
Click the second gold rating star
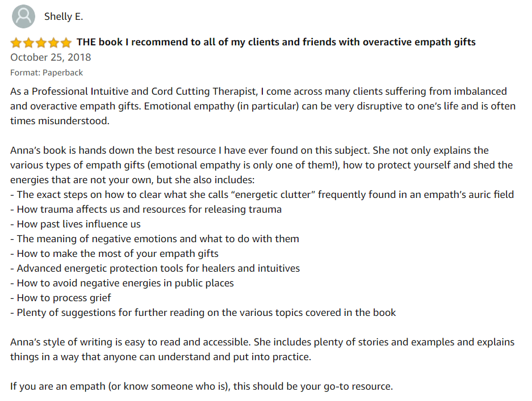pos(28,43)
